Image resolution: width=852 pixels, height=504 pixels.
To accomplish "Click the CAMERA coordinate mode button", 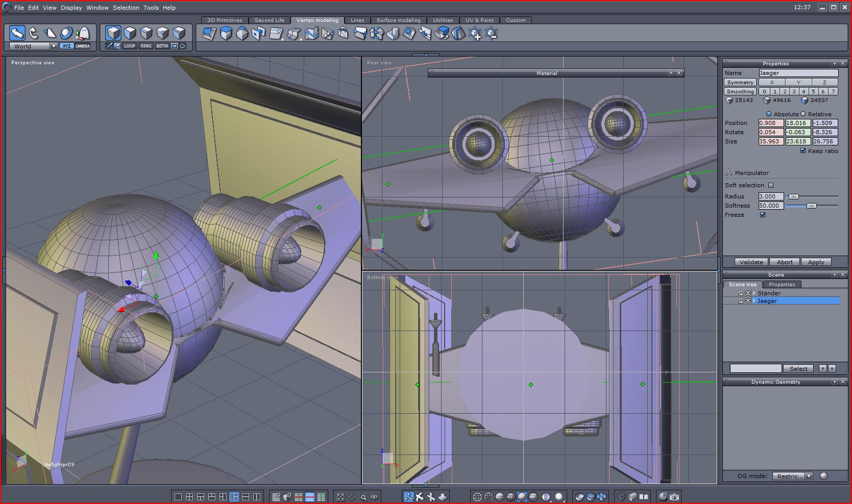I will [x=83, y=46].
